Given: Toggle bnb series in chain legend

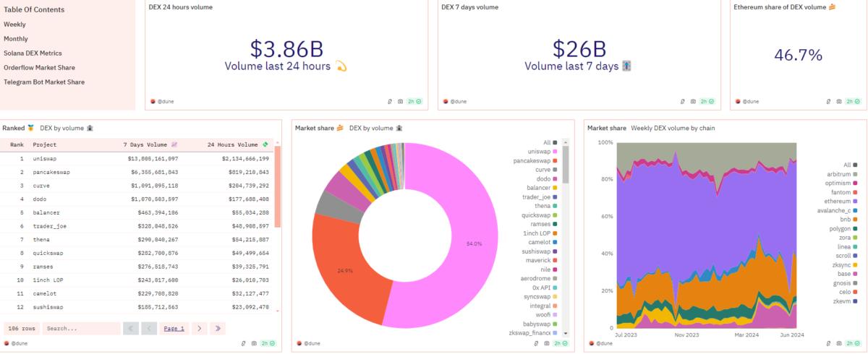Looking at the screenshot, I should pyautogui.click(x=849, y=219).
